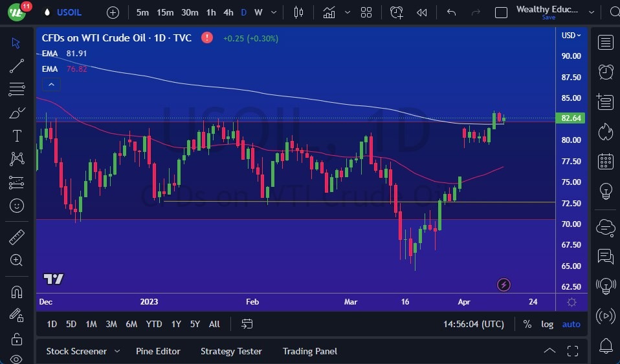
Task: Open the watchlist panel icon
Action: click(606, 43)
